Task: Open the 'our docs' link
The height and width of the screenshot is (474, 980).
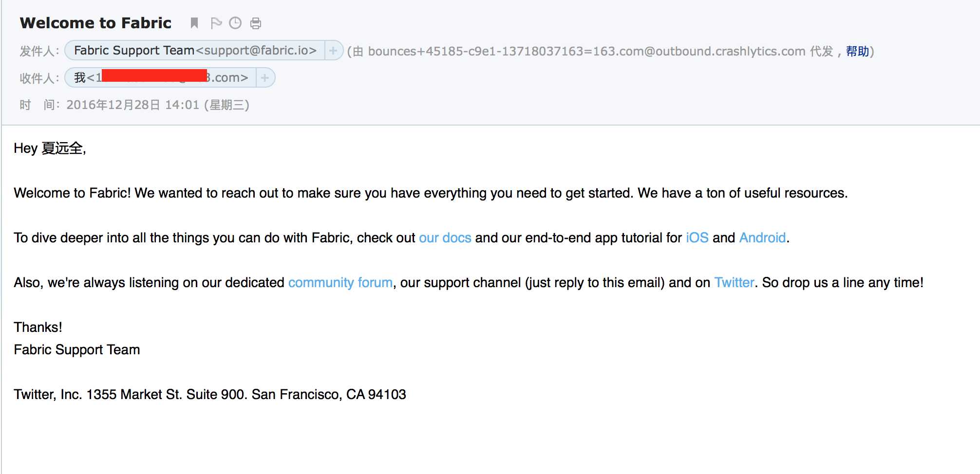Action: coord(445,237)
